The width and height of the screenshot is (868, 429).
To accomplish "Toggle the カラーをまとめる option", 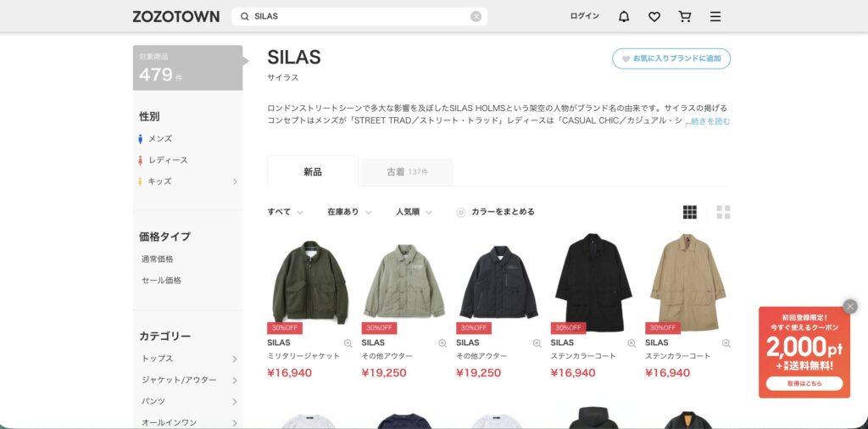I will tap(495, 212).
